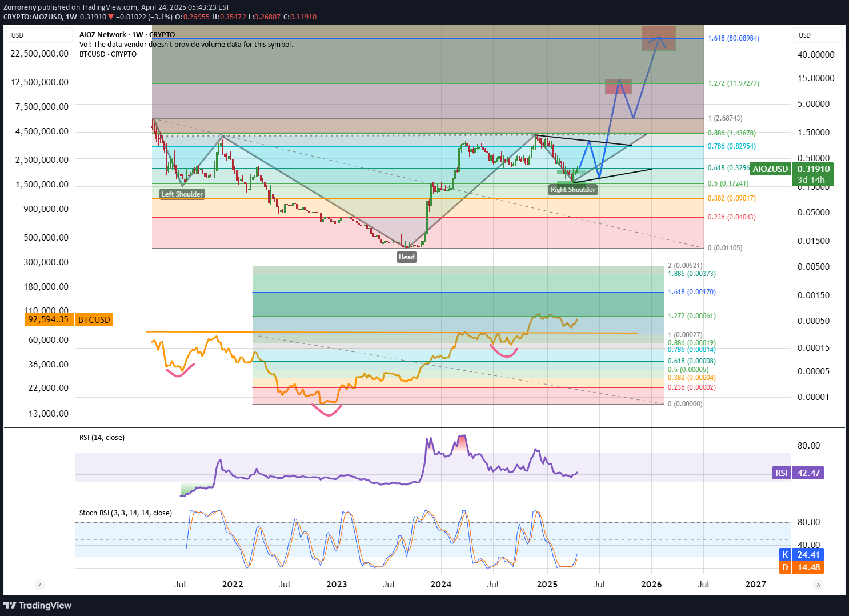849x616 pixels.
Task: Click the 1 (2.68743) Fibonacci level
Action: click(x=725, y=118)
